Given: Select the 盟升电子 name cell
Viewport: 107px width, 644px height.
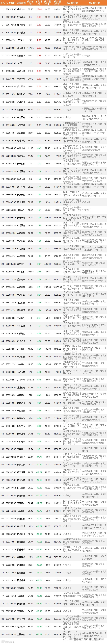Looking at the screenshot, I should tap(21, 280).
